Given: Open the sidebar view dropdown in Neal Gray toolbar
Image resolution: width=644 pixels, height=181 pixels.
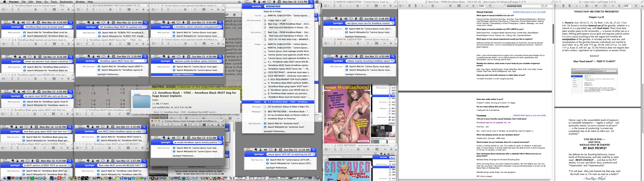Looking at the screenshot, I should tap(404, 6).
